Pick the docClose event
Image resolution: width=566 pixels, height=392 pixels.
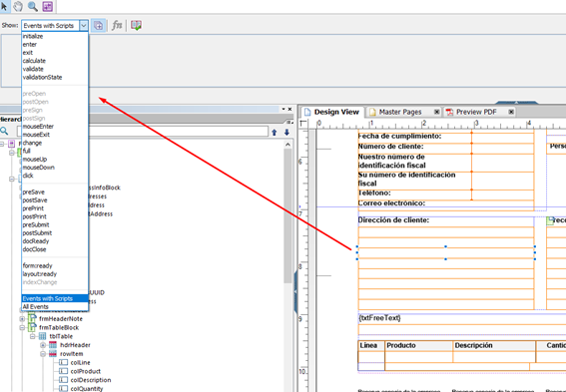(35, 249)
